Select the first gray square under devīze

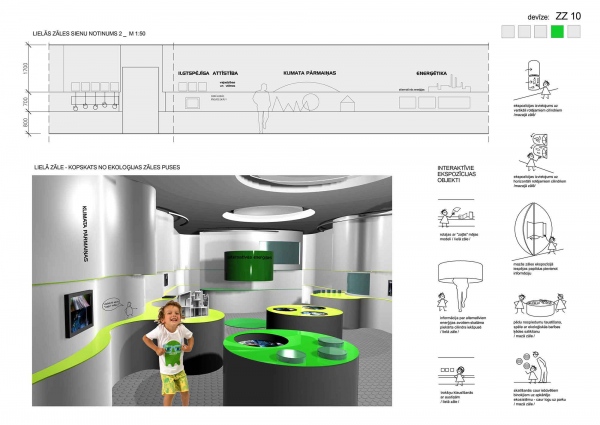[507, 32]
